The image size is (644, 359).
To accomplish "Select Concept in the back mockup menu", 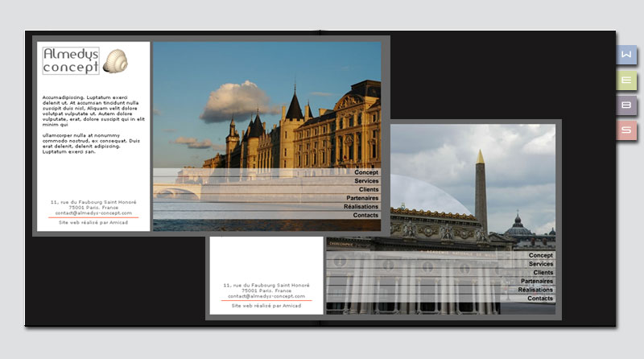I will [540, 255].
